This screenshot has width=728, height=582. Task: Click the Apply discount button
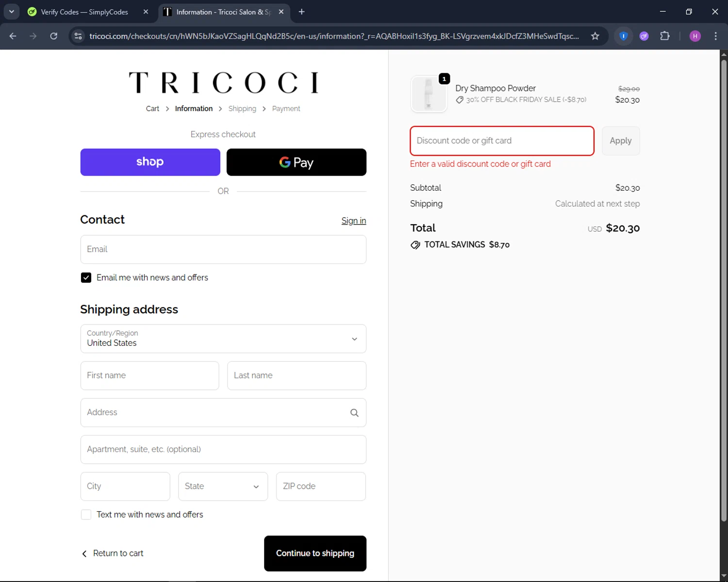(621, 141)
